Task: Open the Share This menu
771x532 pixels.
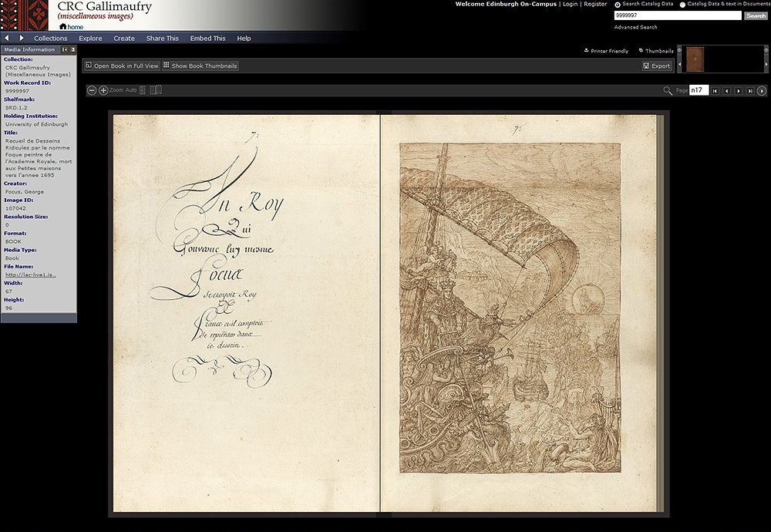Action: pos(162,38)
